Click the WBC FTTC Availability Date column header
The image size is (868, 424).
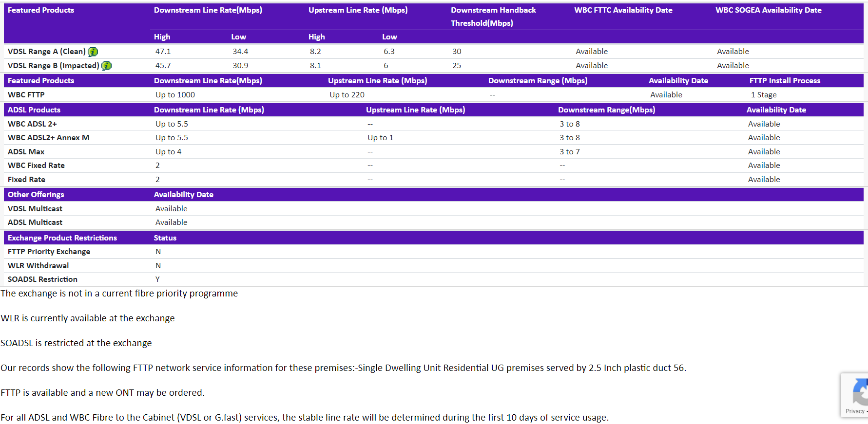click(623, 10)
